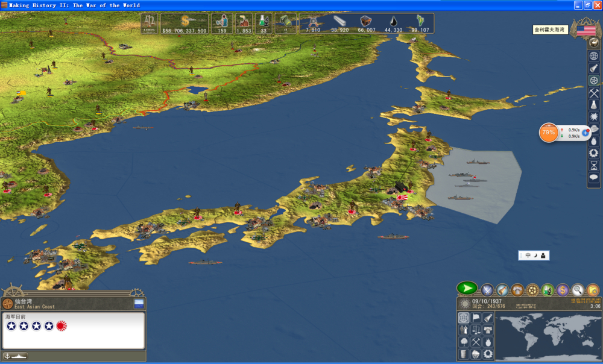Click the grid globe icon in right sidebar
Screen dimensions: 603x364
pos(594,55)
